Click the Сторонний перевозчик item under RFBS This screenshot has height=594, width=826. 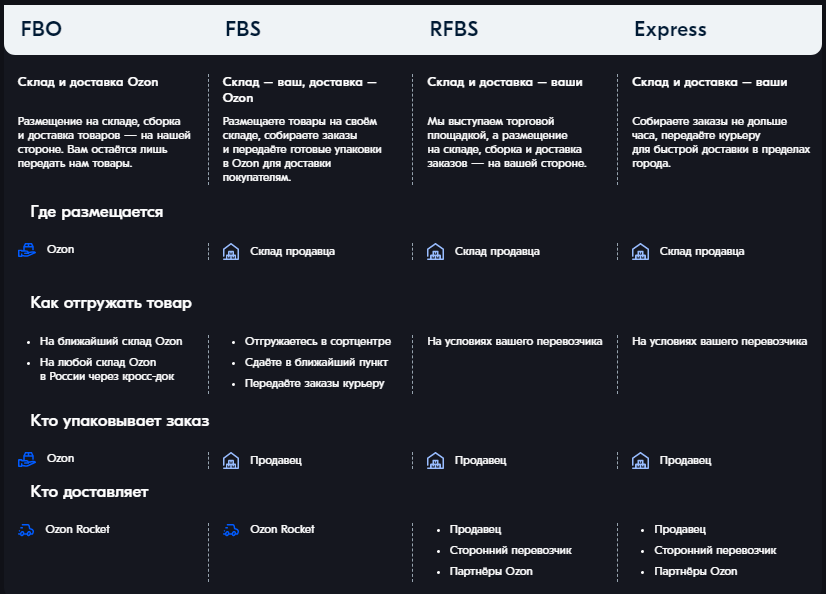(510, 550)
